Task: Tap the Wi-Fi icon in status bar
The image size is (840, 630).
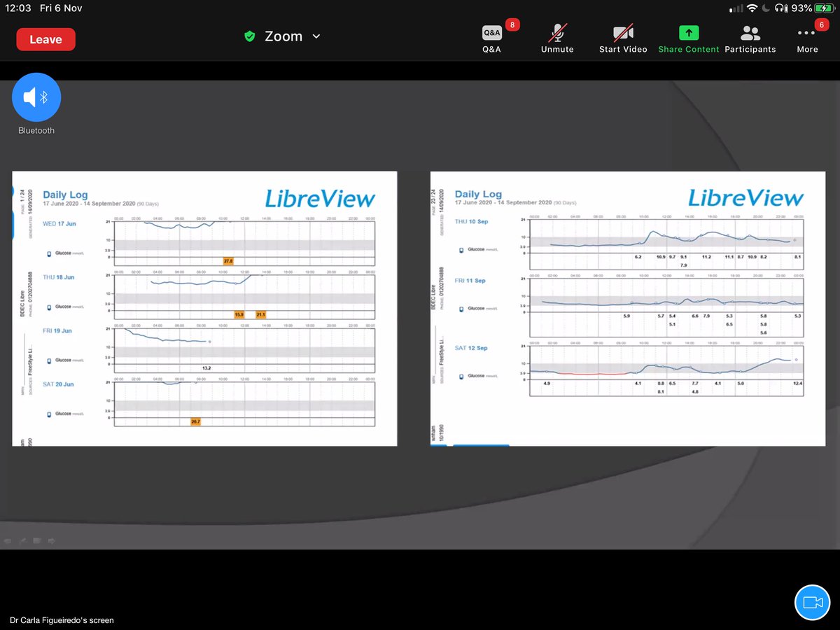Action: (x=753, y=8)
